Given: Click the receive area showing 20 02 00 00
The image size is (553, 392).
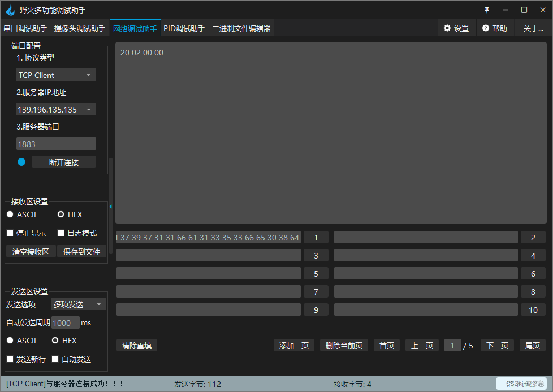Looking at the screenshot, I should tap(331, 133).
